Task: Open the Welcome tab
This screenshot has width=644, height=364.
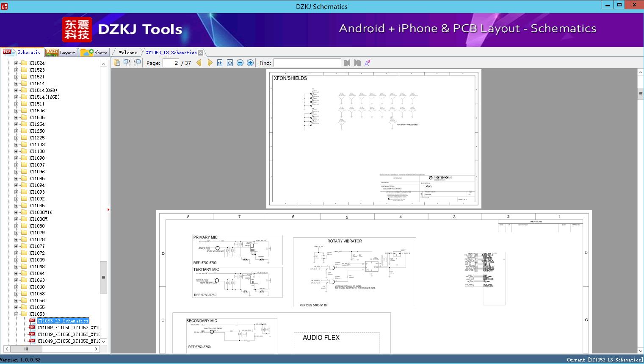Action: (128, 53)
